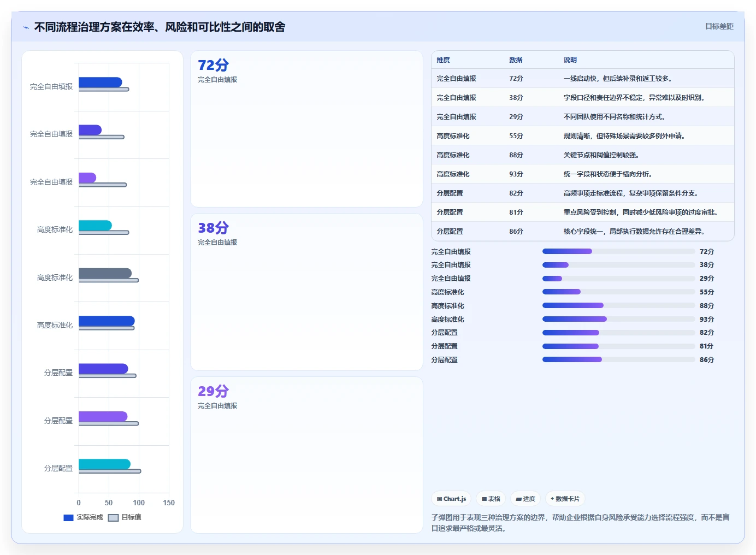756x555 pixels.
Task: Select the row 字段口径和责任边界不稳定
Action: 582,98
